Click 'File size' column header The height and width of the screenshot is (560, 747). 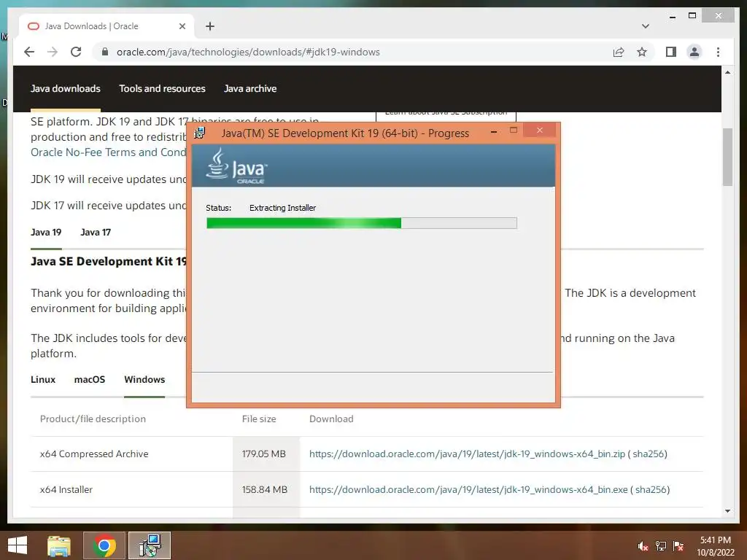click(x=259, y=419)
